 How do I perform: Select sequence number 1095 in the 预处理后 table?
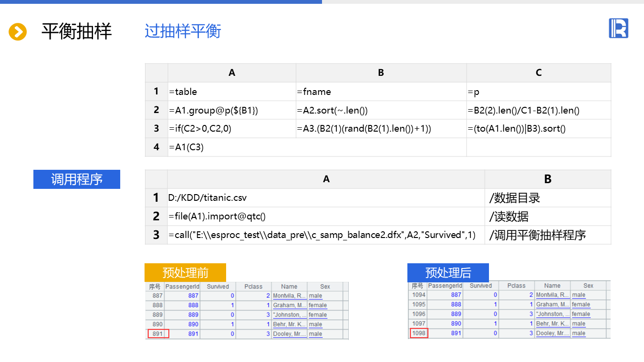(x=418, y=305)
